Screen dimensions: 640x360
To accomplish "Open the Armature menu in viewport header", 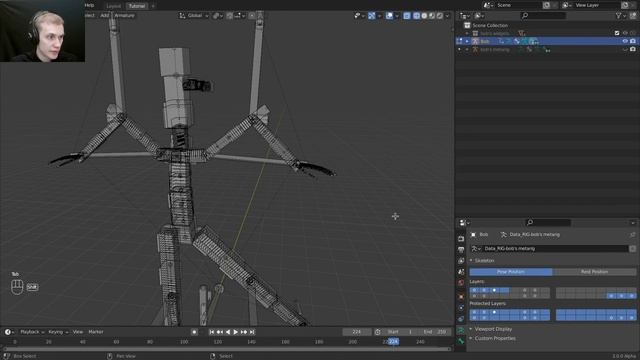I will pos(124,16).
